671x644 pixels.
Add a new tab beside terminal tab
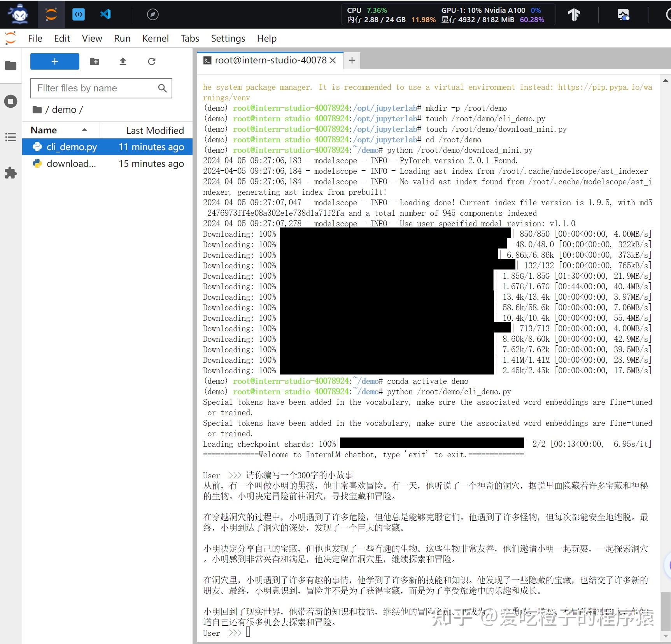click(352, 60)
